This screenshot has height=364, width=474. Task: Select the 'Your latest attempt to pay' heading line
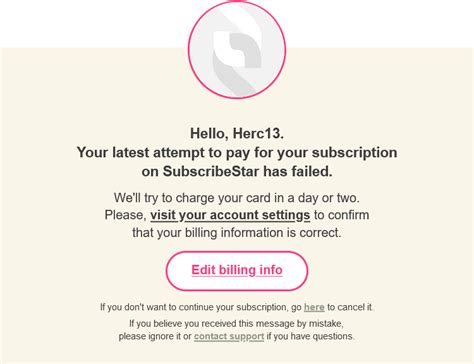(237, 153)
